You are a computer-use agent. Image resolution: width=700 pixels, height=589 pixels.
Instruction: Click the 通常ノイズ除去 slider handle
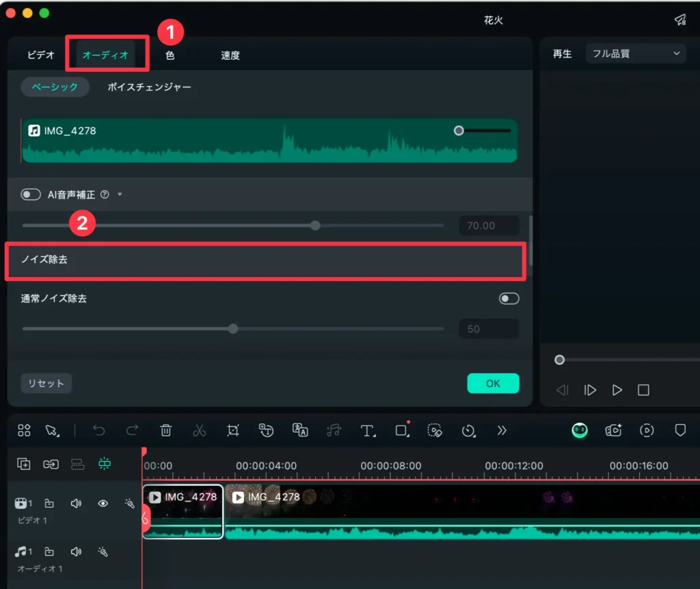pos(233,328)
